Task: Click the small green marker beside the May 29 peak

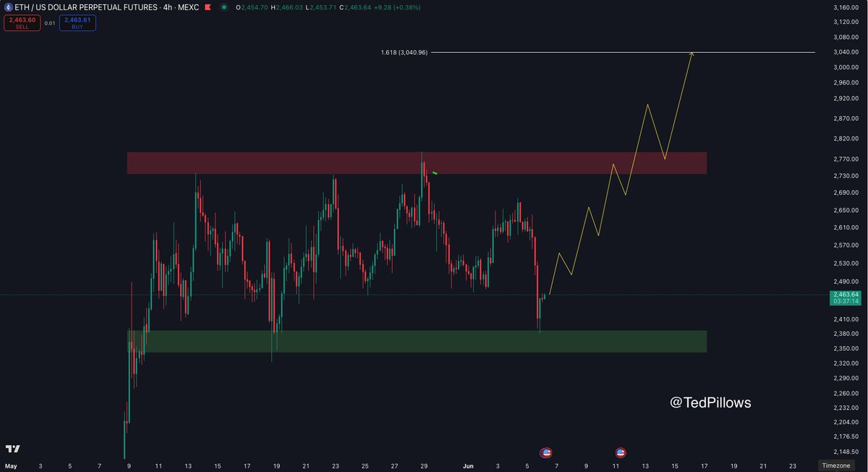Action: (x=435, y=173)
